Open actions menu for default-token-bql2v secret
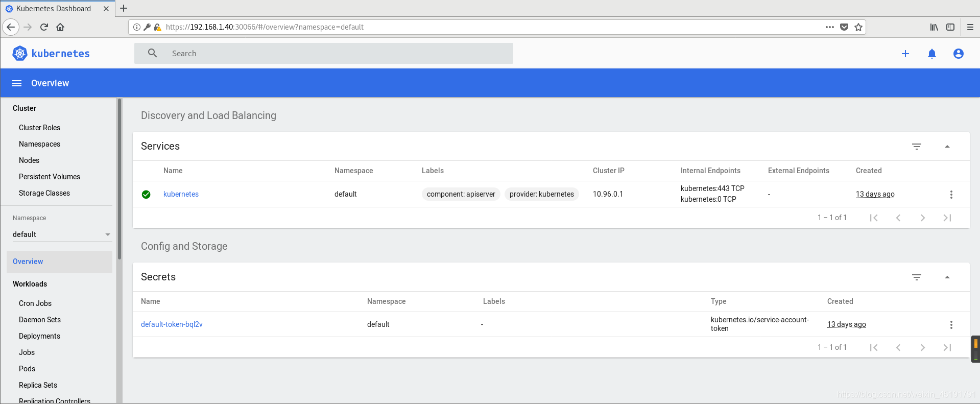The width and height of the screenshot is (980, 404). click(951, 325)
